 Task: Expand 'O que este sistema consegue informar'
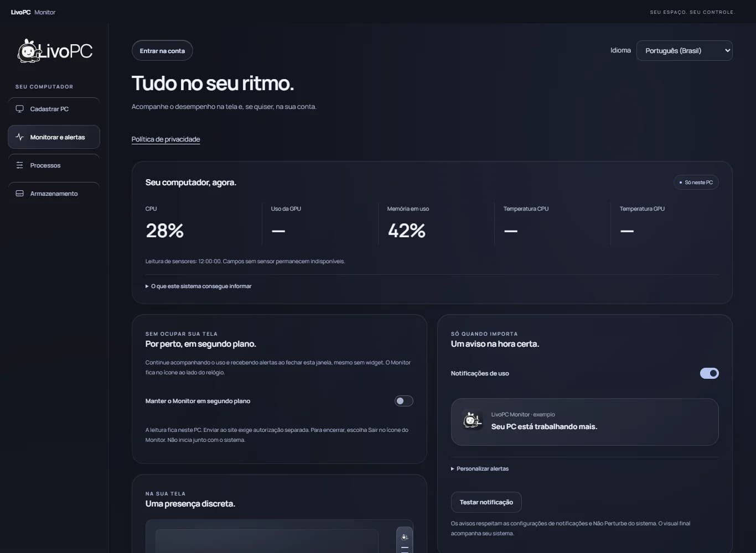198,286
